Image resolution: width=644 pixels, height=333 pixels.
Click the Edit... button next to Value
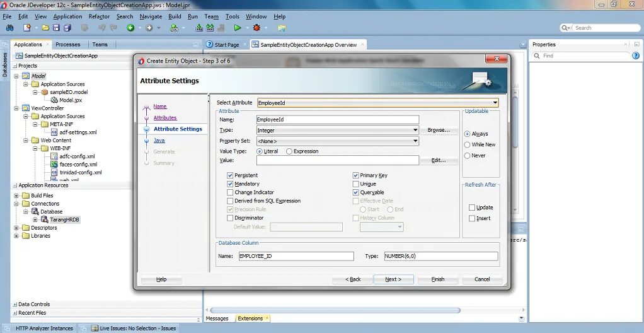coord(439,160)
